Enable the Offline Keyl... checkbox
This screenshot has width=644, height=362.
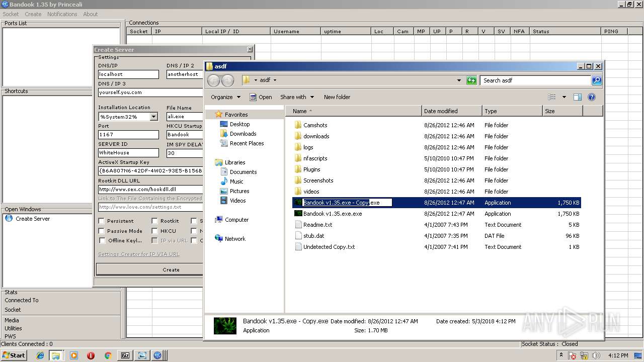coord(102,241)
